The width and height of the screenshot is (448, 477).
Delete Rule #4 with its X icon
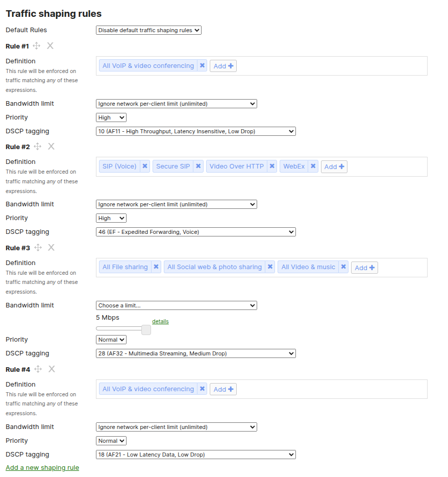[x=52, y=369]
